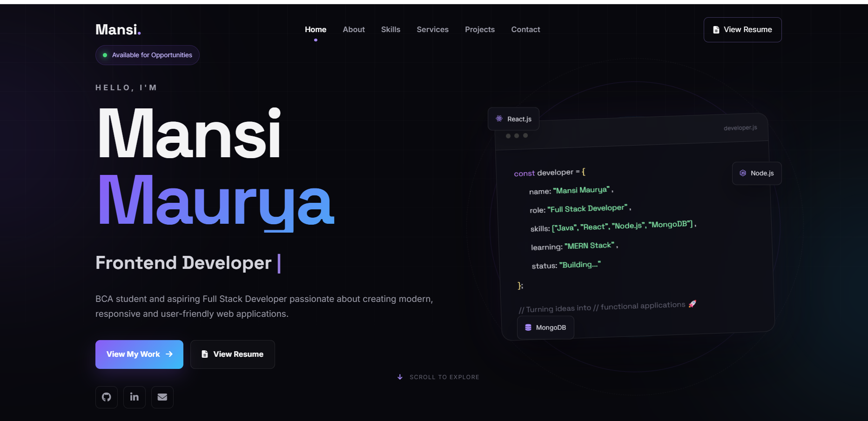Click the React.js atom icon badge

tap(513, 119)
